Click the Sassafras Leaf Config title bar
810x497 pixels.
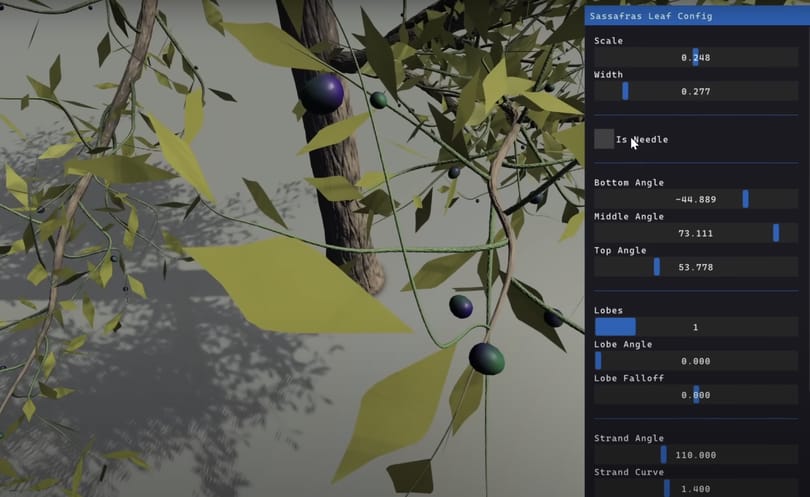tap(697, 16)
